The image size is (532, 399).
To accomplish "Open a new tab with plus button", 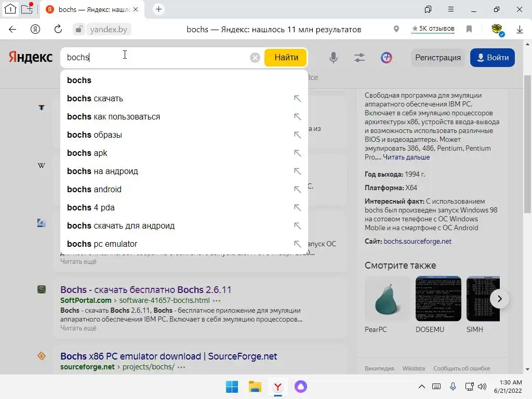I will 158,9.
